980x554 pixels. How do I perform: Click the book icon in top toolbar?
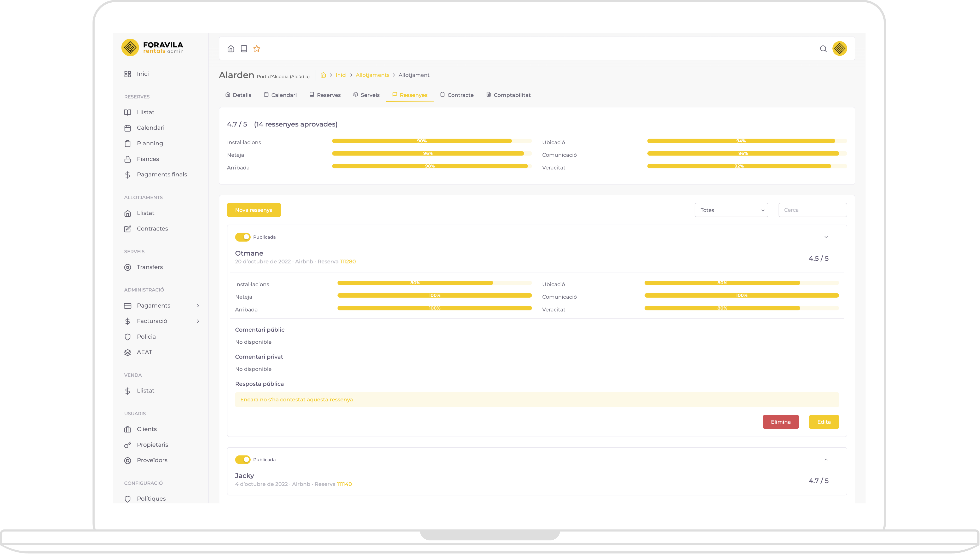[244, 49]
